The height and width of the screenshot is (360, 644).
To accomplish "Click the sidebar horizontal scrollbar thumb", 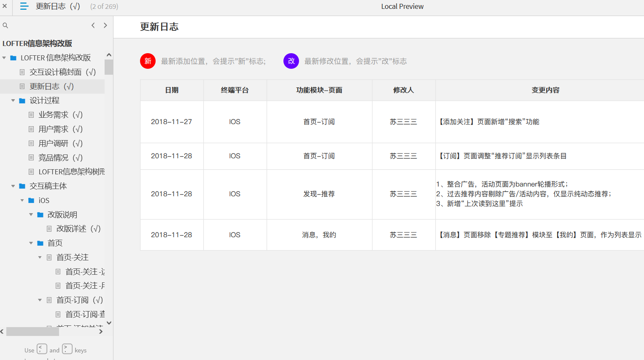I will pyautogui.click(x=32, y=332).
